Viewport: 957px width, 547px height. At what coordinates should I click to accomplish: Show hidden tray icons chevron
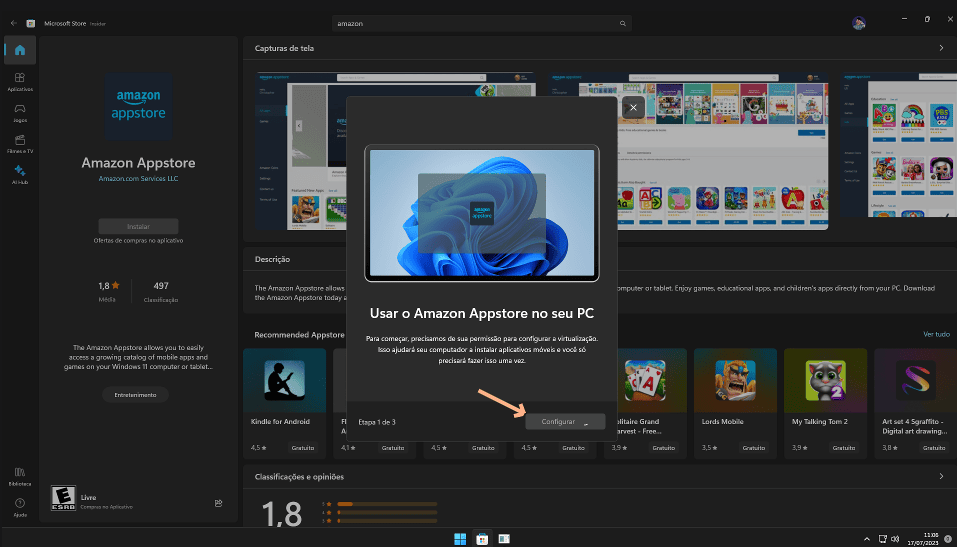pos(867,539)
